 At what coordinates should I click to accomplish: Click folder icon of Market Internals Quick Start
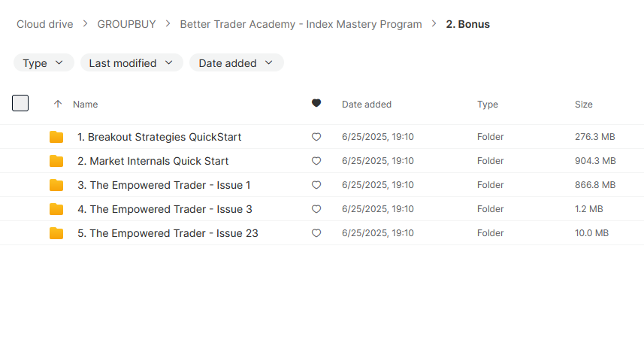click(56, 161)
